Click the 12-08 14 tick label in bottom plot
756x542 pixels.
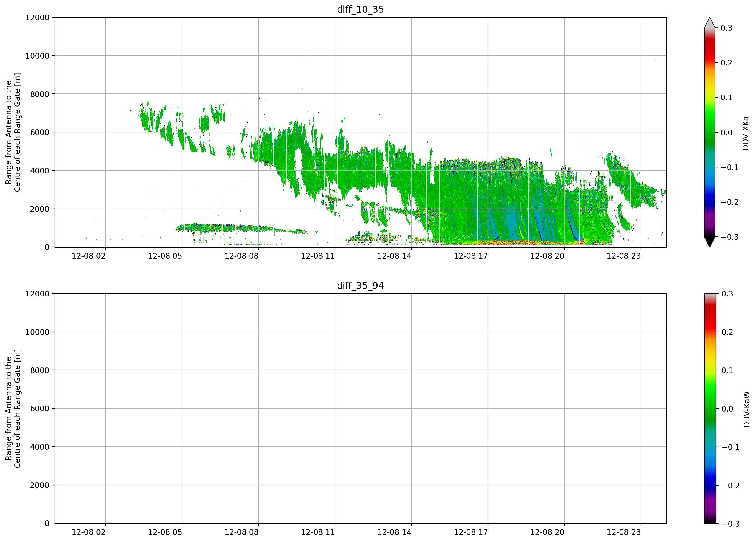pyautogui.click(x=394, y=532)
